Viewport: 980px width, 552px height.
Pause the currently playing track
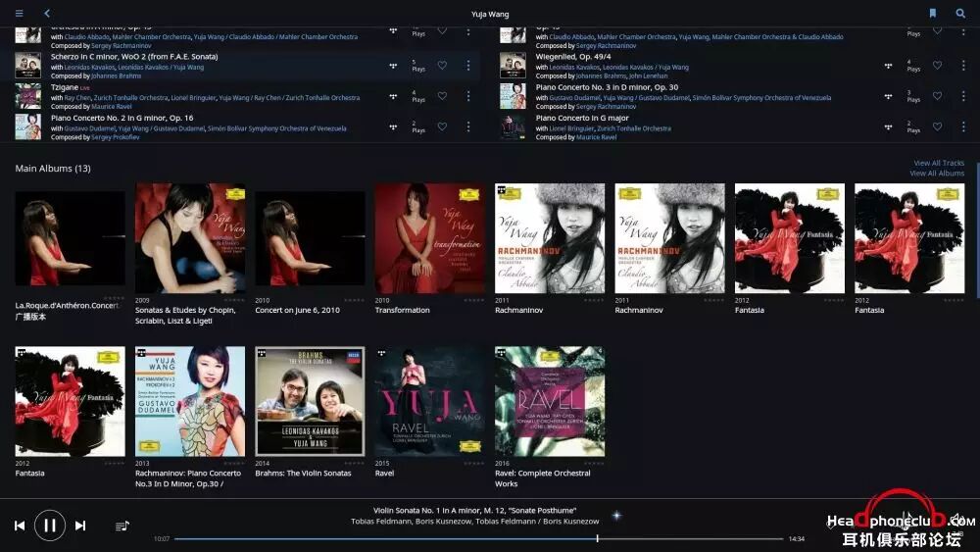pos(50,526)
